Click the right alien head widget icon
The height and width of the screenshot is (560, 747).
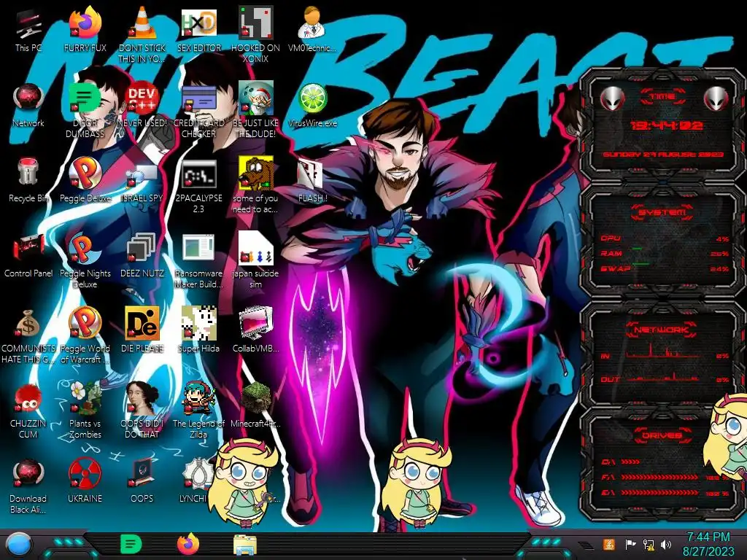coord(716,99)
